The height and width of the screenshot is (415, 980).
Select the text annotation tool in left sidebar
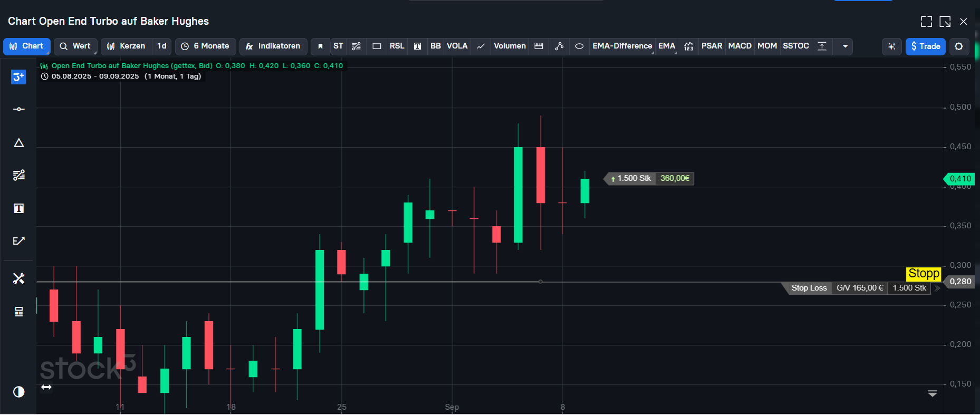18,208
